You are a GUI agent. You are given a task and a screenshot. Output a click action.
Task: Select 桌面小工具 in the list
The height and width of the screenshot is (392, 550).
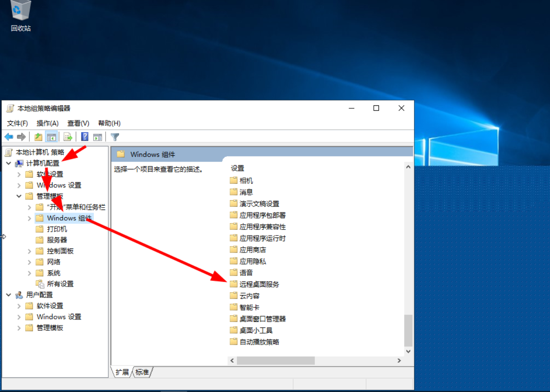(256, 330)
